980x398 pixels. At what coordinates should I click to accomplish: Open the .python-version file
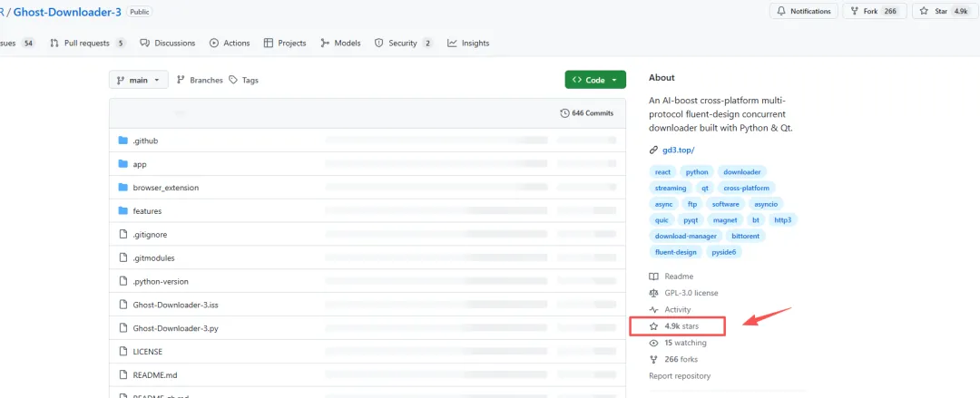pyautogui.click(x=161, y=281)
